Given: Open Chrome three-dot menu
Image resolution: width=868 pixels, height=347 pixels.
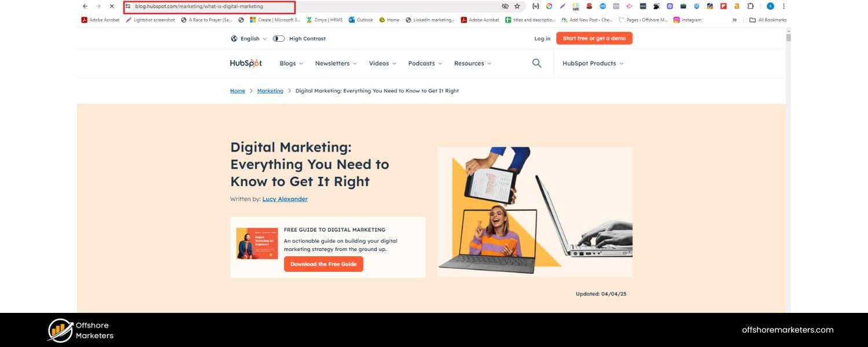Looking at the screenshot, I should pos(784,6).
